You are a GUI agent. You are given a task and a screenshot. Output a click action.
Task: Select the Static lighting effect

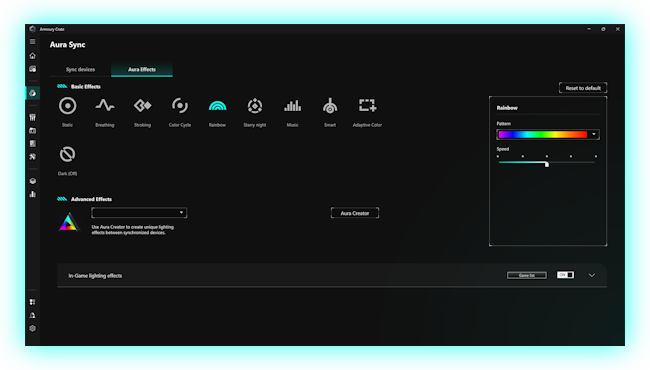click(x=68, y=106)
